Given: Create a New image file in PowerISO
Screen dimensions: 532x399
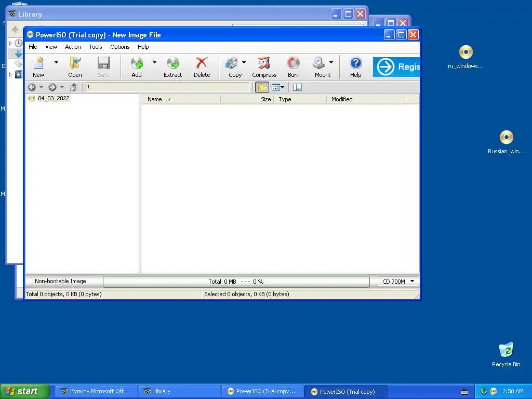Looking at the screenshot, I should pyautogui.click(x=38, y=67).
